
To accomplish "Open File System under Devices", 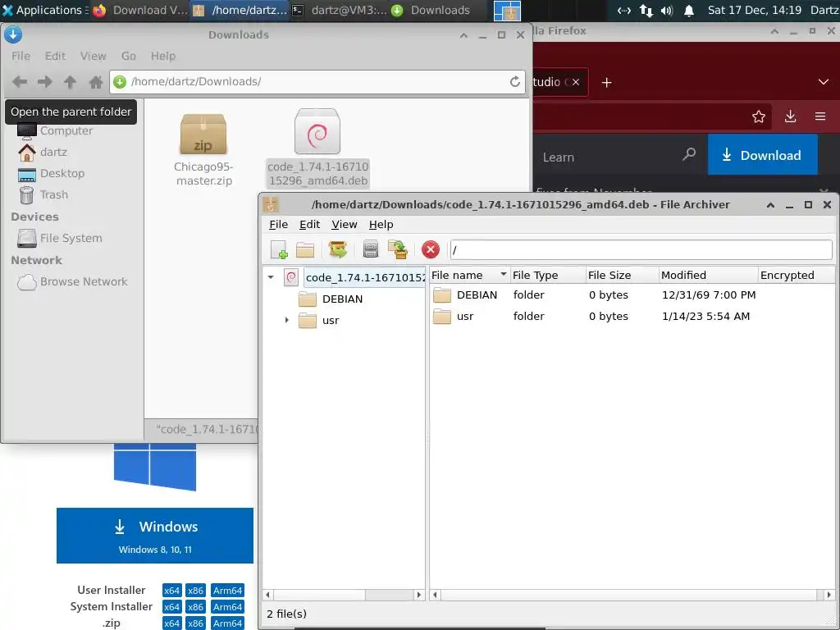I will click(x=60, y=238).
